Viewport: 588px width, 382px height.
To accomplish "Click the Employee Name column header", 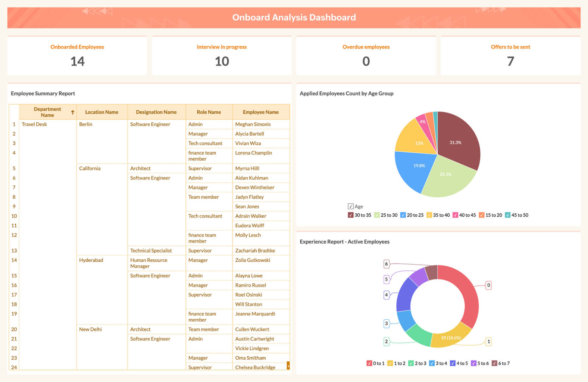I will 261,112.
